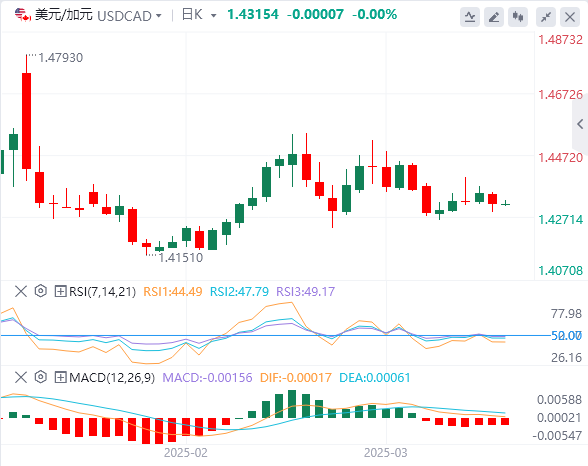Open the candlestick indicators icon
The image size is (588, 466).
tap(518, 17)
